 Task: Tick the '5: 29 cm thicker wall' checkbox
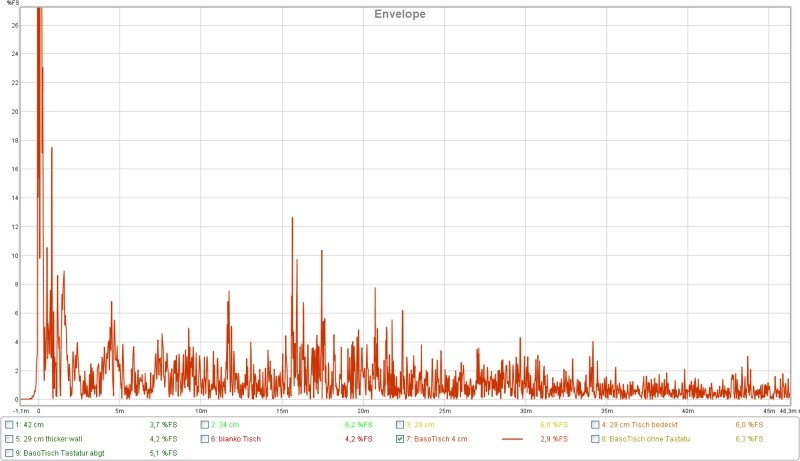point(9,439)
